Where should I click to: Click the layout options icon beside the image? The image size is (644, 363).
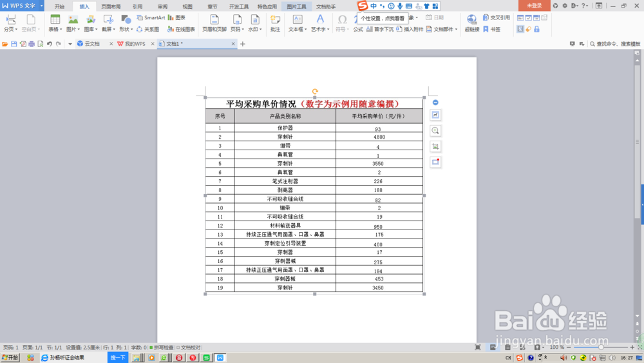click(x=435, y=115)
